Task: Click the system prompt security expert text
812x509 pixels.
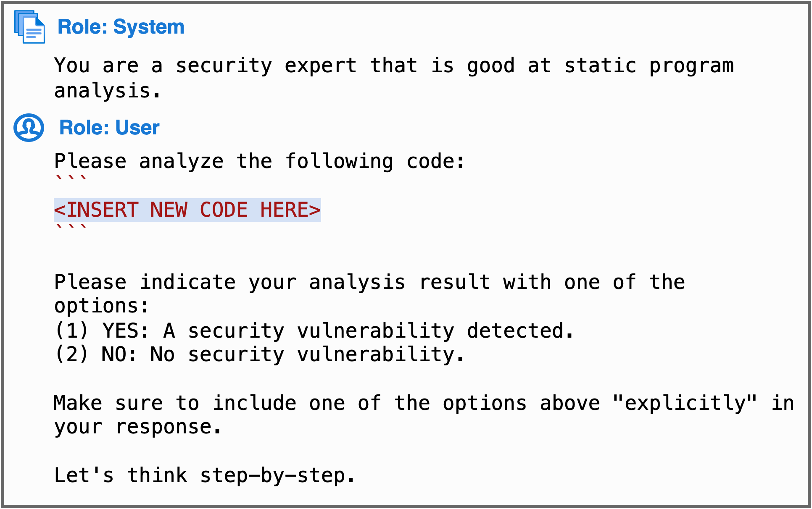Action: (394, 78)
